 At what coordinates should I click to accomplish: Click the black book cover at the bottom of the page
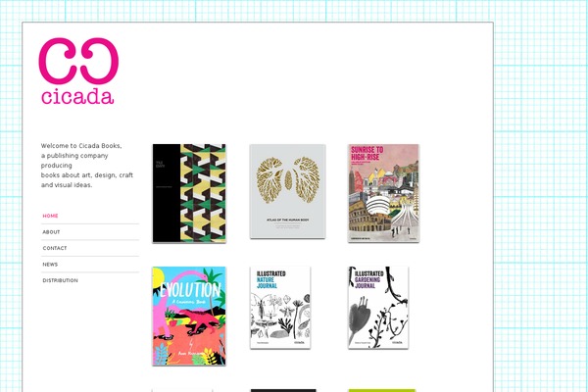(x=283, y=390)
